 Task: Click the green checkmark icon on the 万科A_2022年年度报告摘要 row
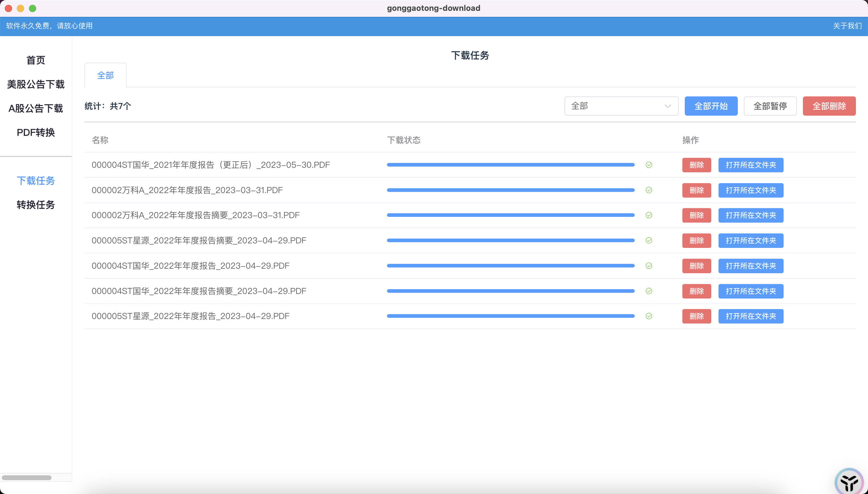pos(649,215)
